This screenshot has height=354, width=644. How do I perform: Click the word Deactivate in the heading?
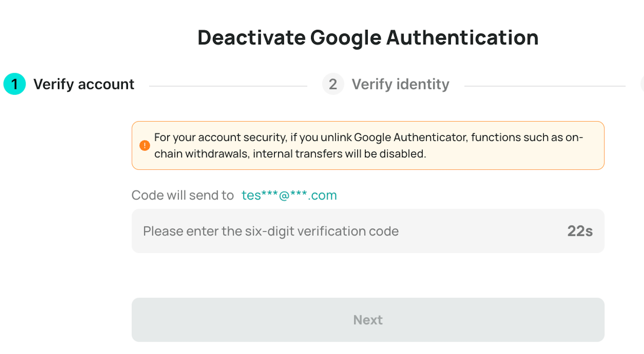tap(252, 38)
